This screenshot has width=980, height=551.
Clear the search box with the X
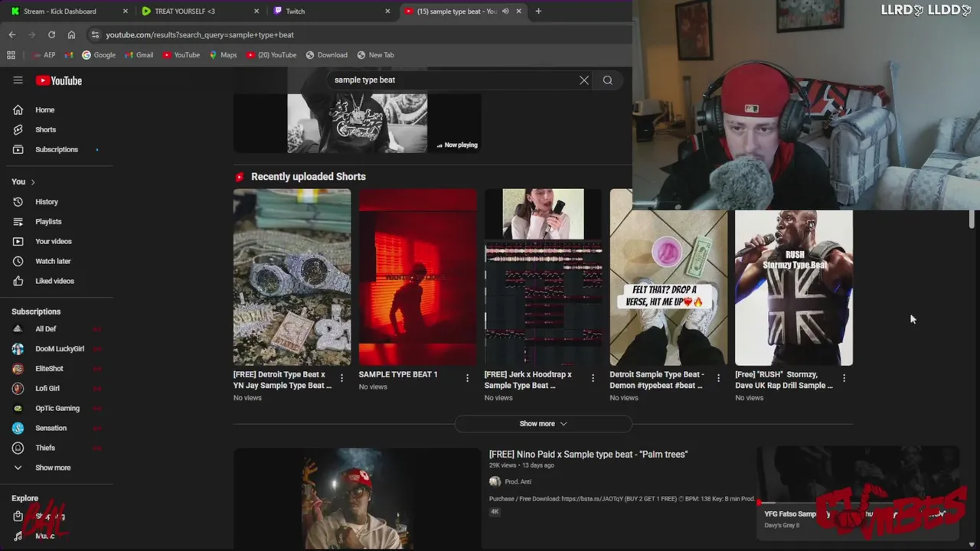(584, 80)
